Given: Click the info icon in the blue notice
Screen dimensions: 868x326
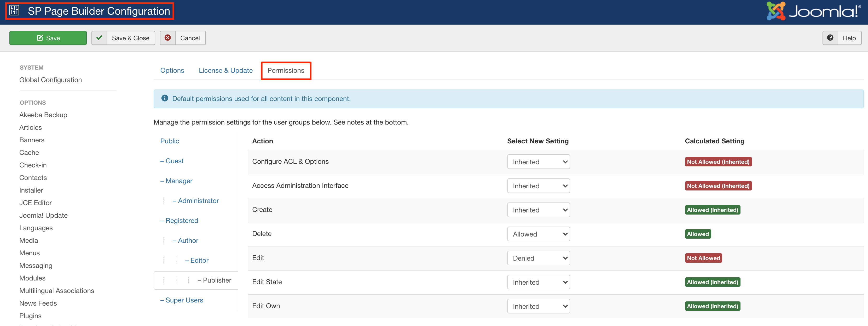Looking at the screenshot, I should 165,98.
